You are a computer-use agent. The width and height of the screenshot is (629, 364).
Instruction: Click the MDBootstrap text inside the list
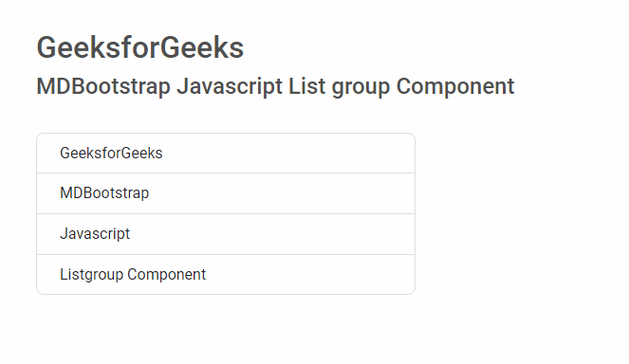[104, 193]
